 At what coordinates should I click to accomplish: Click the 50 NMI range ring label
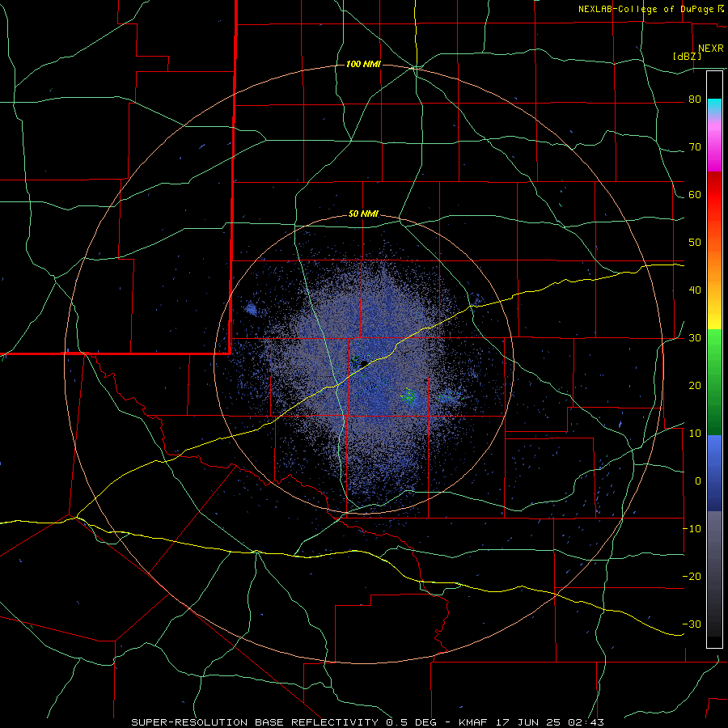coord(363,214)
